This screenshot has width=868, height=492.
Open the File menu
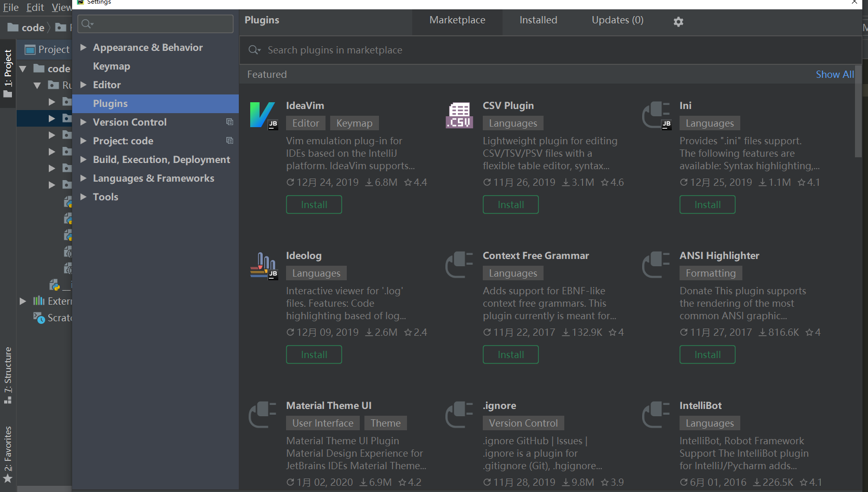coord(10,7)
